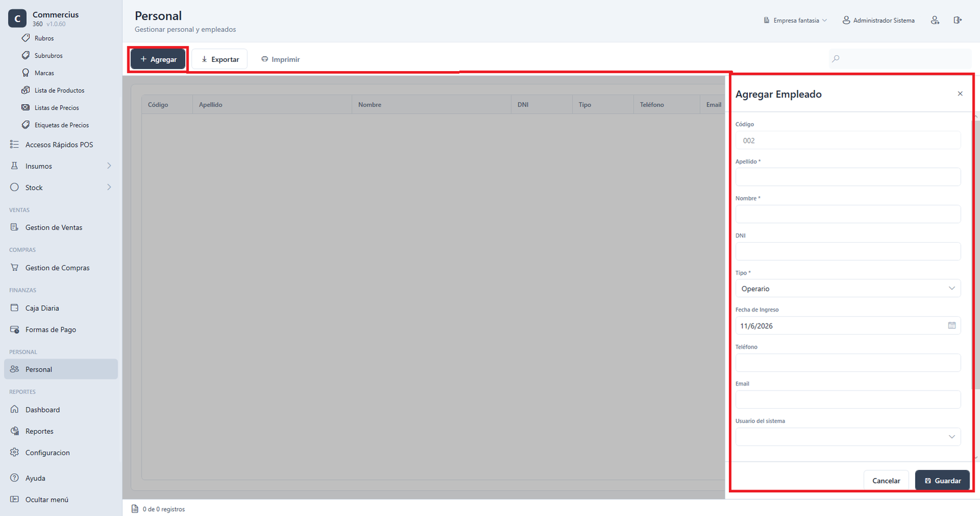The image size is (980, 516).
Task: Expand the Stock submenu chevron
Action: tap(109, 188)
